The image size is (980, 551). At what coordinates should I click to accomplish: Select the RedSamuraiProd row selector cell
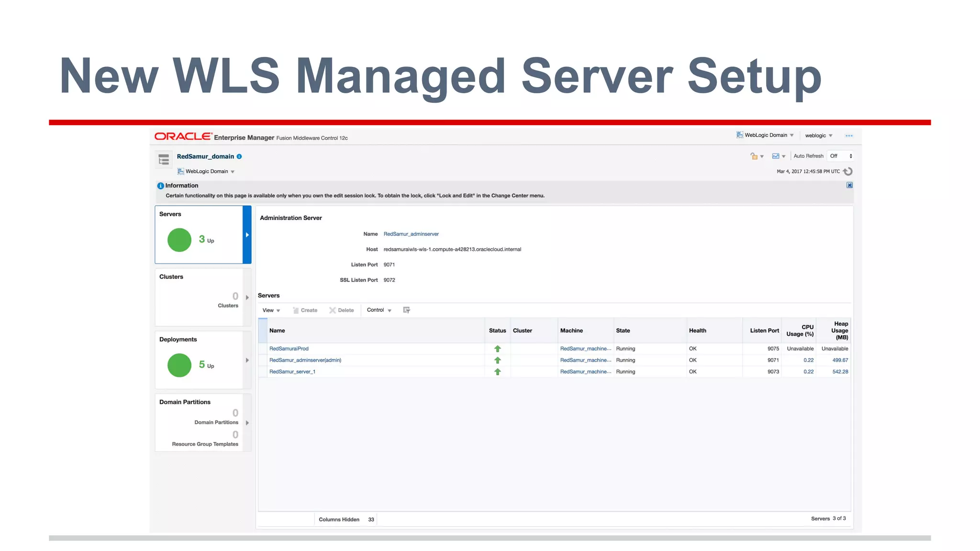[x=263, y=349]
